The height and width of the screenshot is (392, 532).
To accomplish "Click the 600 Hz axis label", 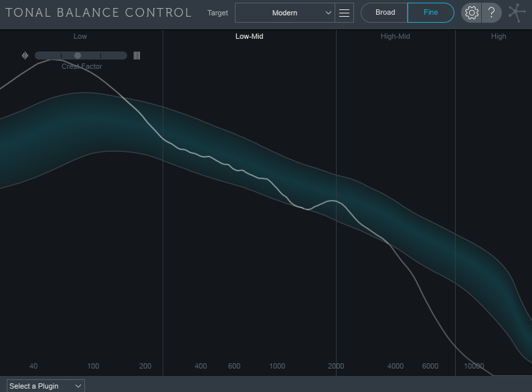I will (234, 366).
